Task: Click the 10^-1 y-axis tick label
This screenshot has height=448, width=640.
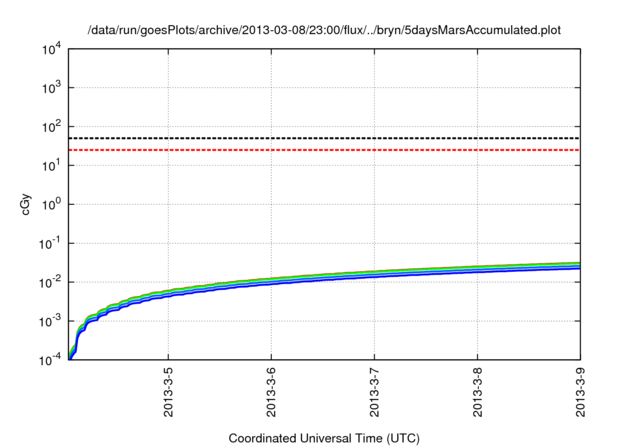Action: pyautogui.click(x=50, y=244)
